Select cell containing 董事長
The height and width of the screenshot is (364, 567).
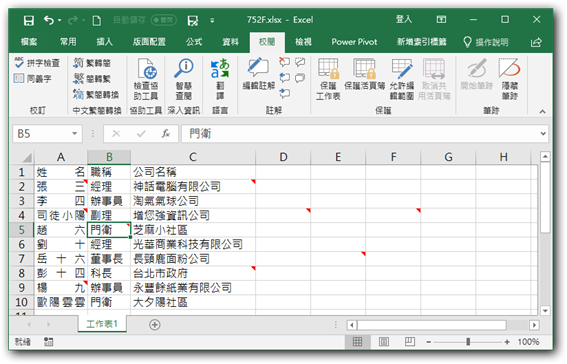point(109,259)
